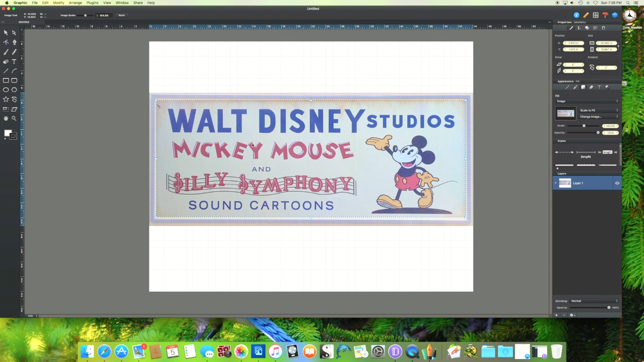The height and width of the screenshot is (362, 644).
Task: Open the Alignment properties tab icon
Action: [579, 28]
